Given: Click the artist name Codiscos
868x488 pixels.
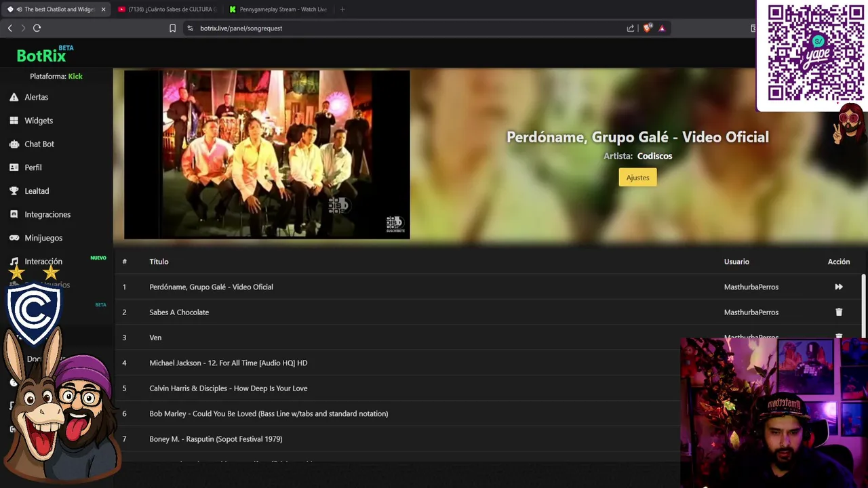Looking at the screenshot, I should [654, 156].
